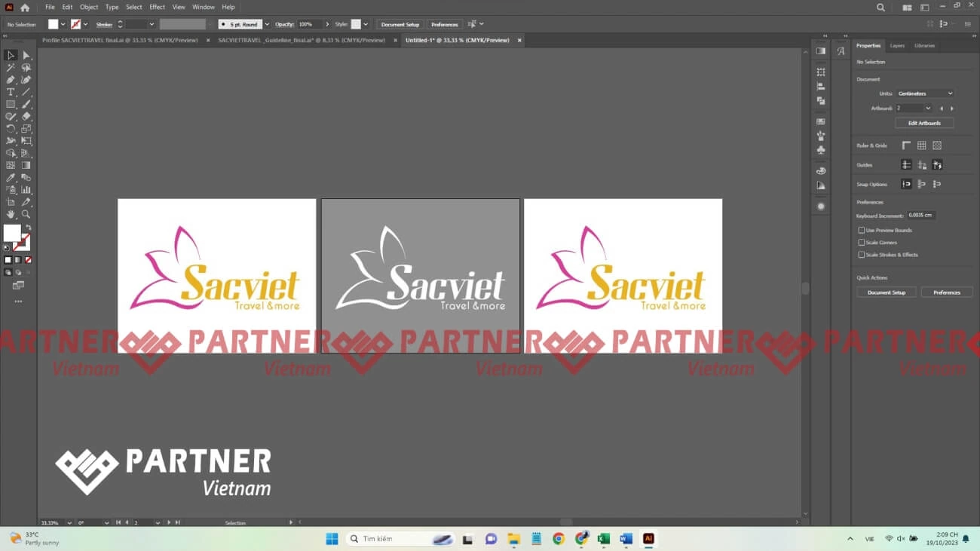The height and width of the screenshot is (551, 980).
Task: Select the Selection tool (black arrow)
Action: coord(11,55)
